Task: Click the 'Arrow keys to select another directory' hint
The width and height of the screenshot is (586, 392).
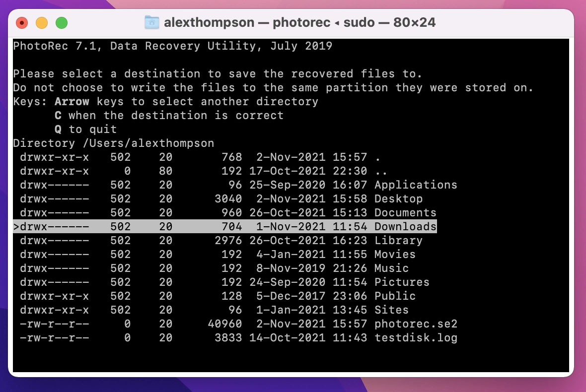Action: tap(187, 102)
